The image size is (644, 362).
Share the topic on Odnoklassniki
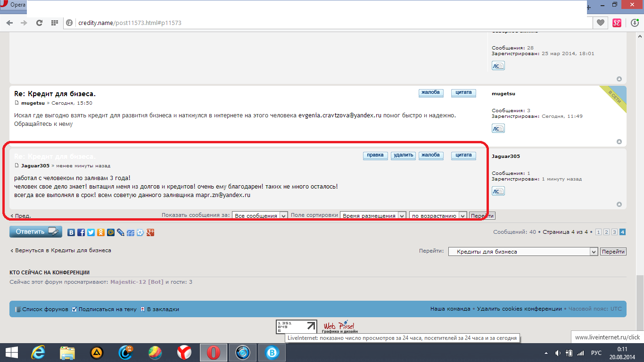(x=101, y=232)
